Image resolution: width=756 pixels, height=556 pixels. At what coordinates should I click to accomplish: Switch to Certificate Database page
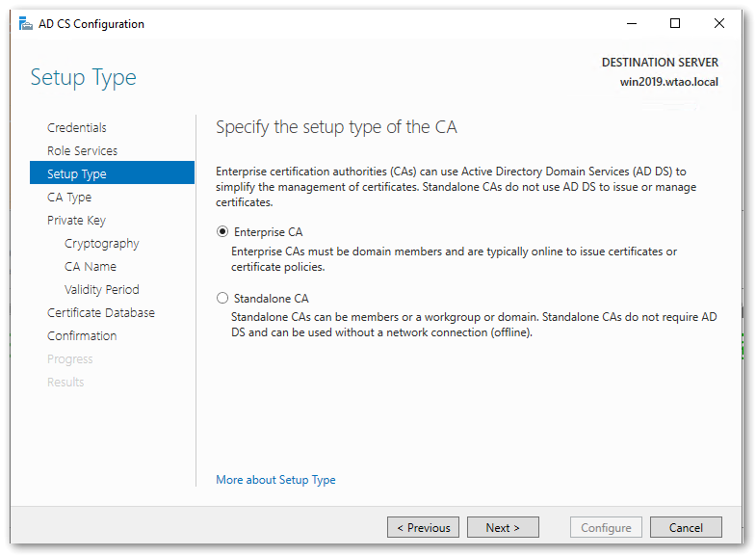tap(101, 312)
